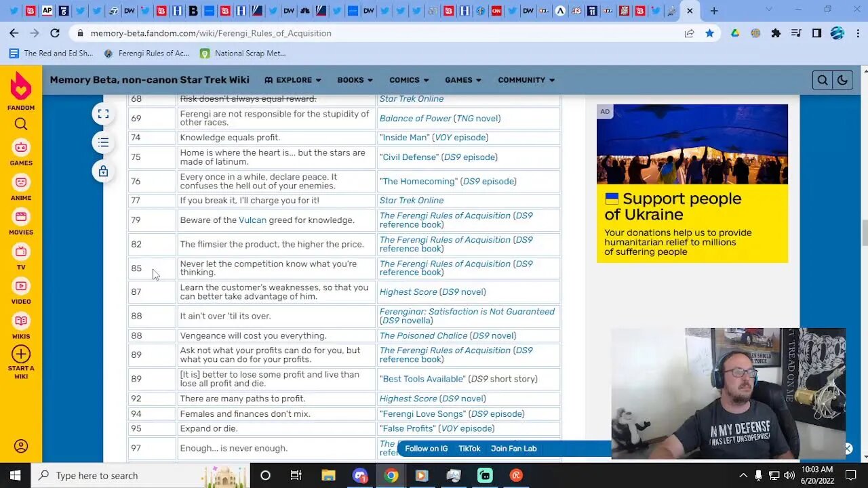The image size is (868, 488).
Task: Open the browser extensions puzzle icon
Action: click(x=776, y=33)
